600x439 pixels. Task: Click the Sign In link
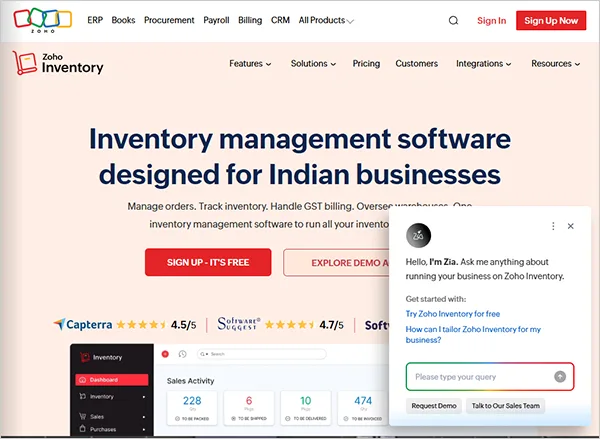(x=491, y=21)
